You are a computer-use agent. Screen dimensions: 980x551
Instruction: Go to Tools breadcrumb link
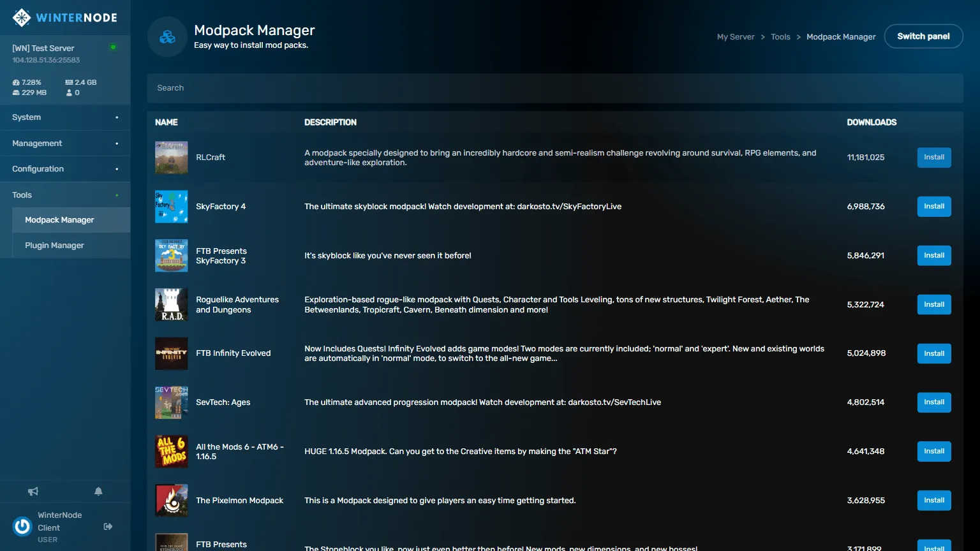point(780,37)
